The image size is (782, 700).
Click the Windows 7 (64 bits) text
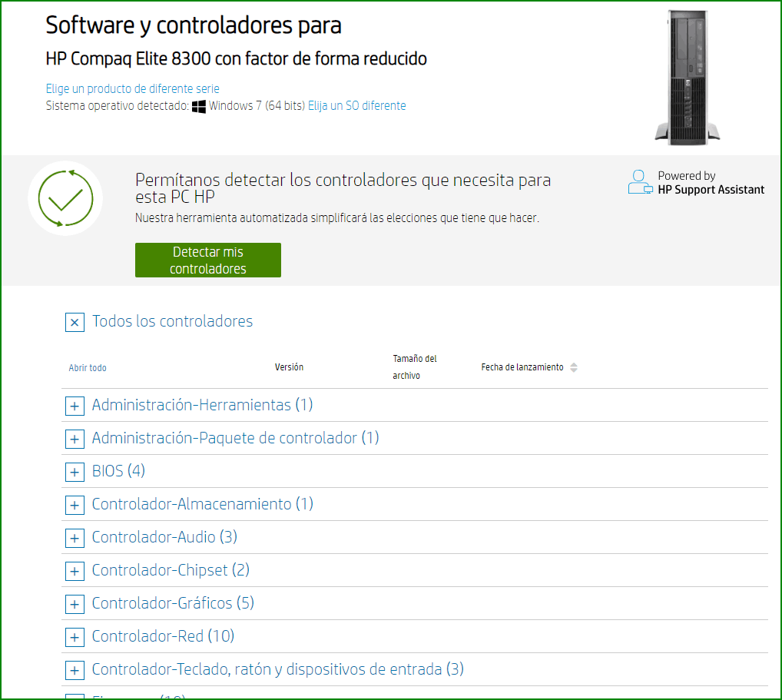click(x=257, y=106)
